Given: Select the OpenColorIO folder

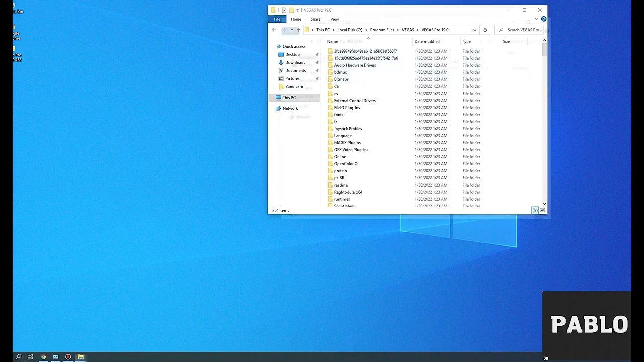Looking at the screenshot, I should pos(346,164).
